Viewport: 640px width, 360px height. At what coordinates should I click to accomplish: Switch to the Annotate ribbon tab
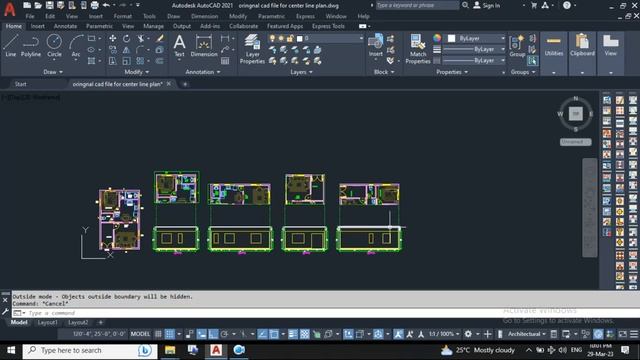(65, 26)
